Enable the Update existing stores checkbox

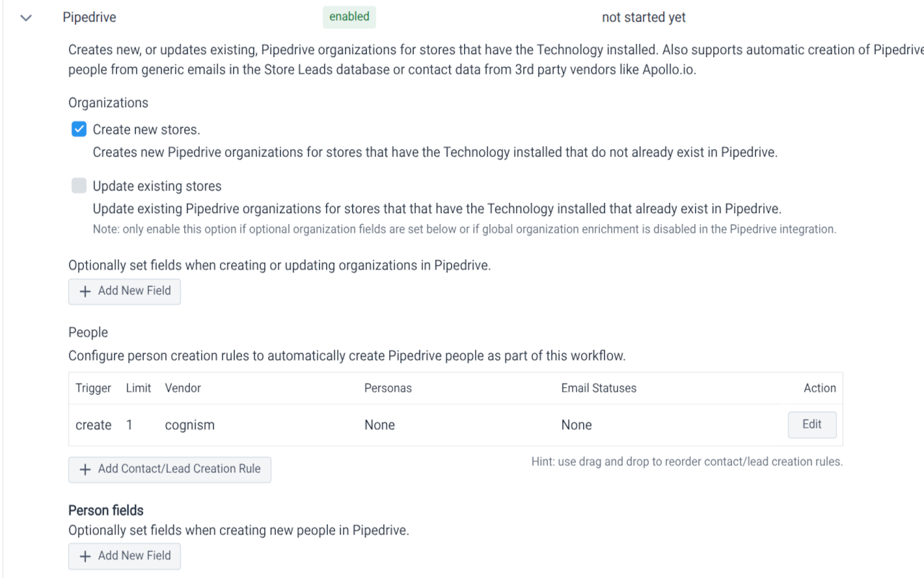[79, 186]
